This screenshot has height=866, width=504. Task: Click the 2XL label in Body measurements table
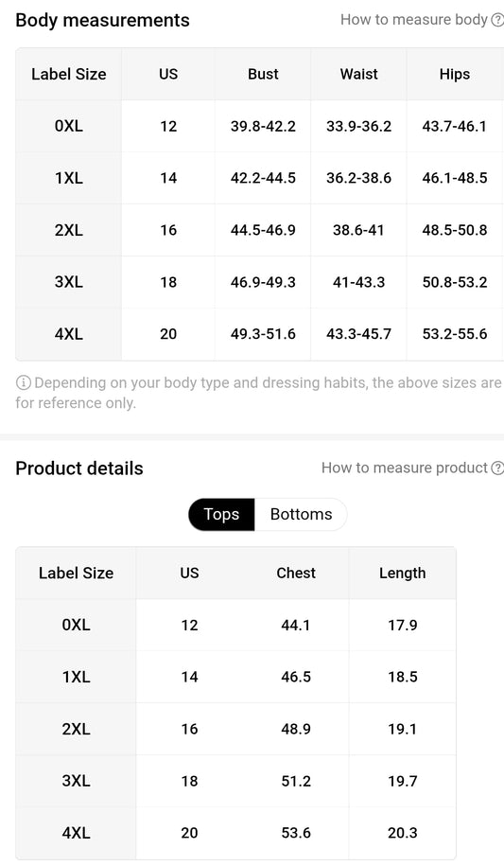click(x=68, y=230)
